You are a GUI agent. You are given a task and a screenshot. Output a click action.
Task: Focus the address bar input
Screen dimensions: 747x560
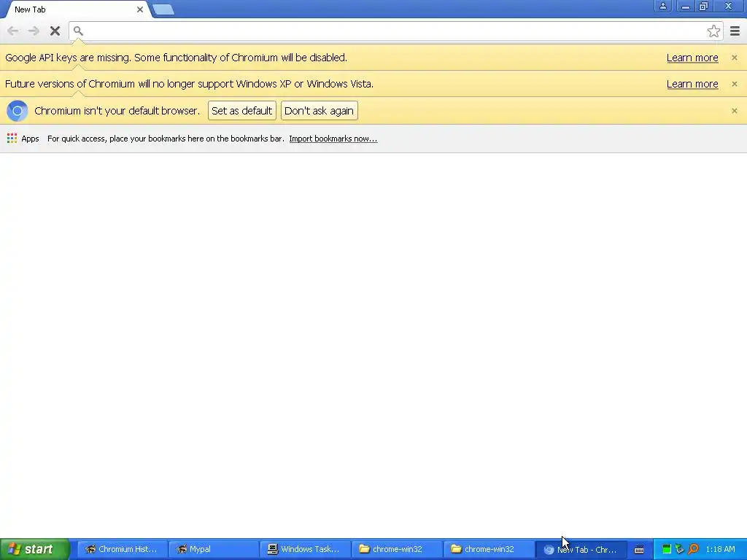[395, 31]
